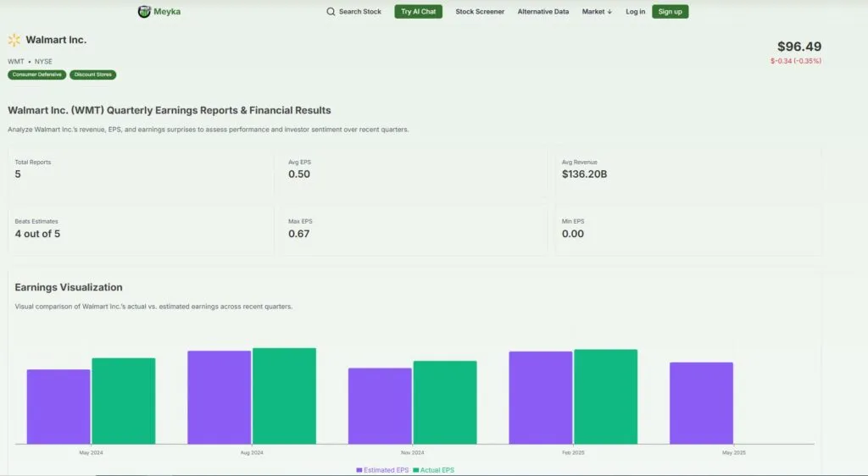
Task: Go to Stock Screener
Action: coord(480,12)
